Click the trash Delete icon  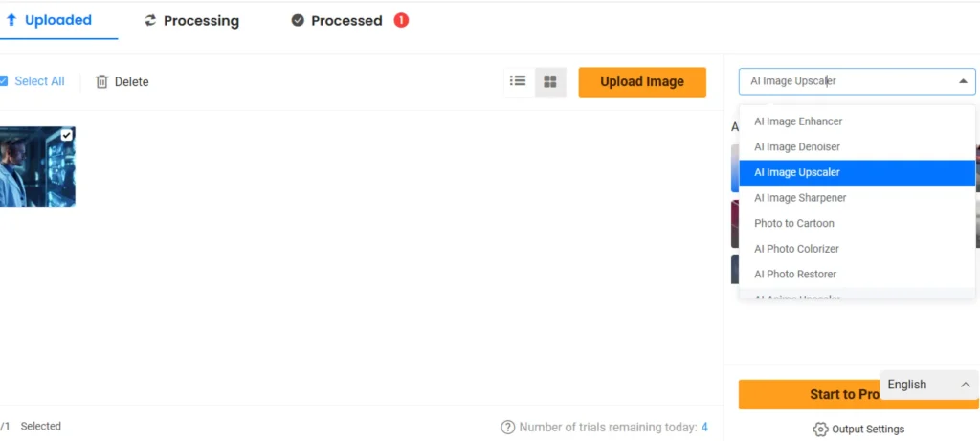point(102,82)
